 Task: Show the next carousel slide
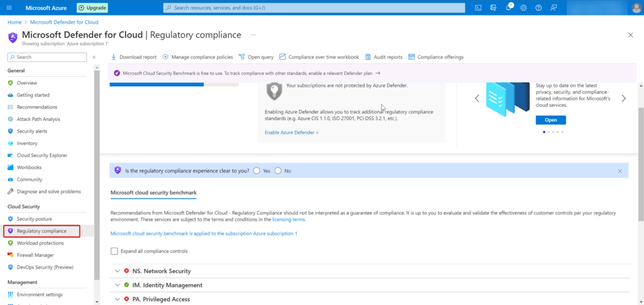(x=623, y=99)
